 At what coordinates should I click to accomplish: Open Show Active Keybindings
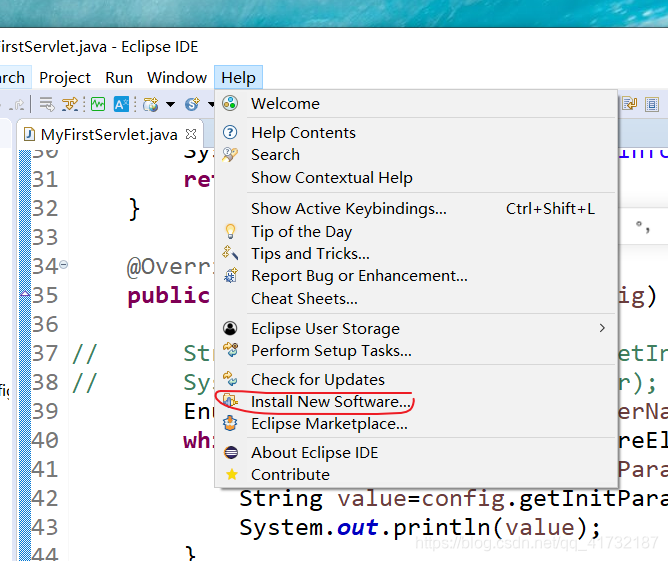coord(415,209)
